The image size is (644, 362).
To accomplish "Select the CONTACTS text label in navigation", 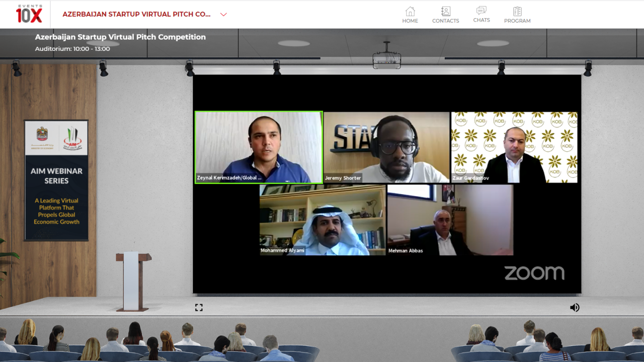I will tap(445, 21).
